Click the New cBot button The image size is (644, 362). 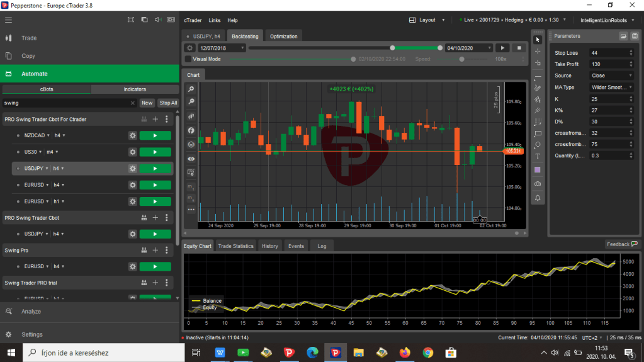(x=147, y=103)
